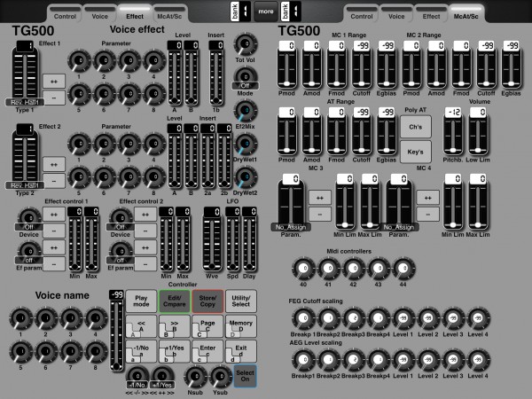Toggle Edit/Cmpare green button
Viewport: 532px width, 399px height.
click(x=175, y=301)
